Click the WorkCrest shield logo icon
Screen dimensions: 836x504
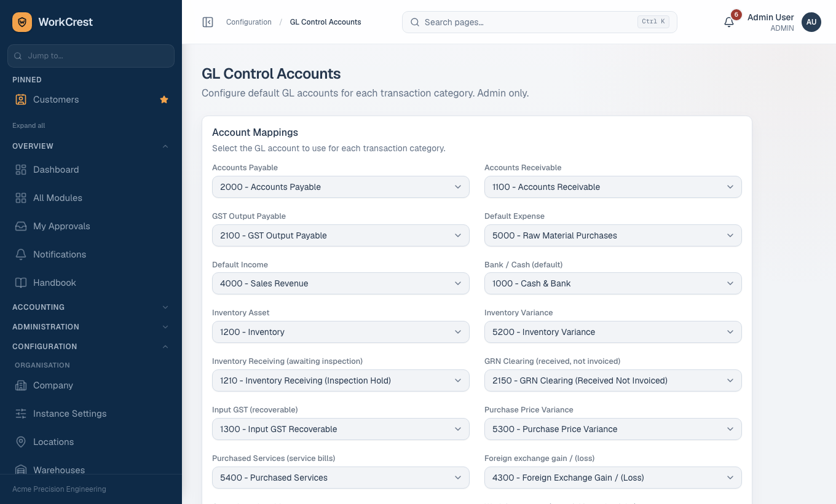pos(22,22)
